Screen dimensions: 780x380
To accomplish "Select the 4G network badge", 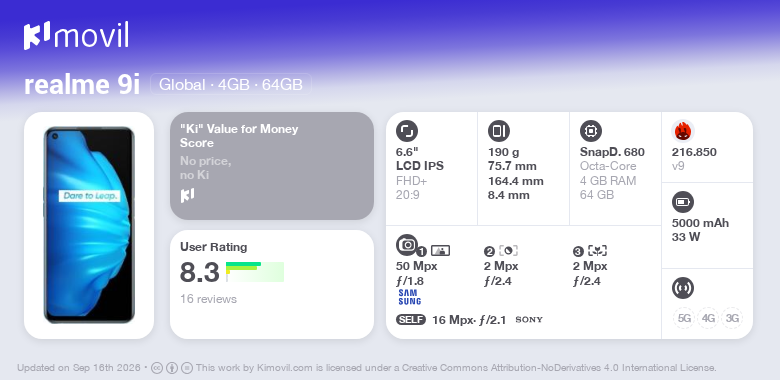I will (708, 318).
